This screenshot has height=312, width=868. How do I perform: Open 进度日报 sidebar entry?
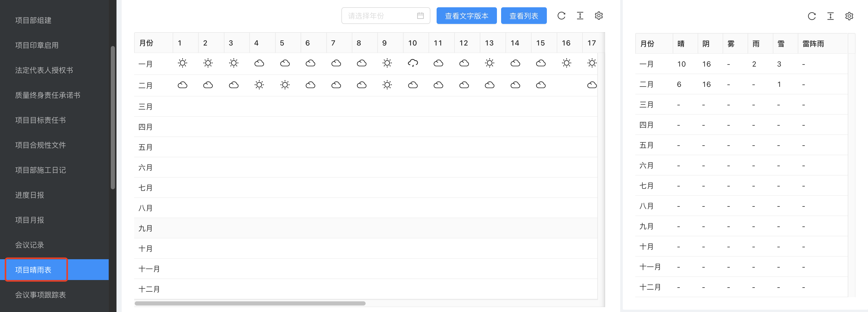(30, 195)
